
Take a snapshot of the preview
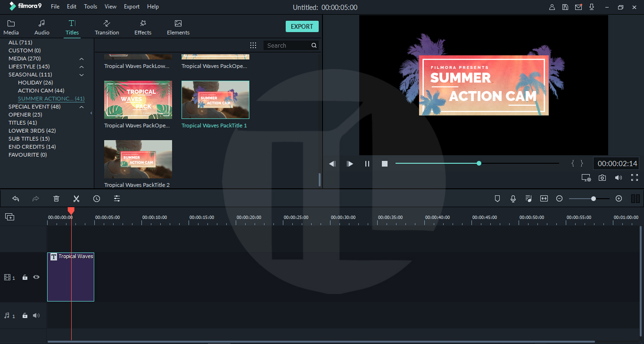tap(602, 177)
